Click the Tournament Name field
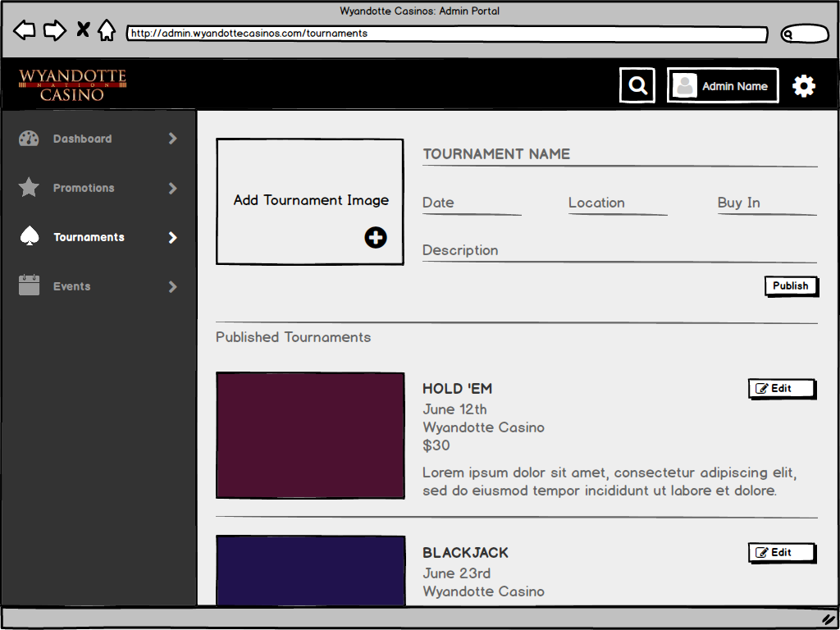Screen dimensions: 840x630 [x=620, y=155]
